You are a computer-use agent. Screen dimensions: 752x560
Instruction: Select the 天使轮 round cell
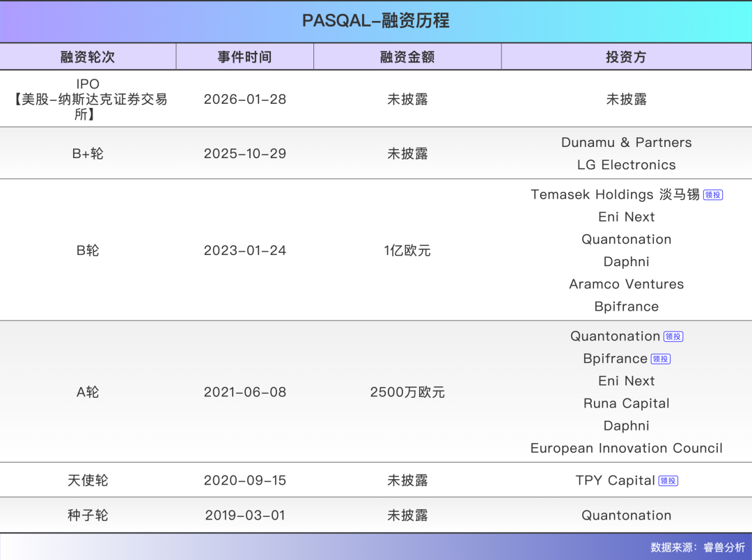click(88, 481)
